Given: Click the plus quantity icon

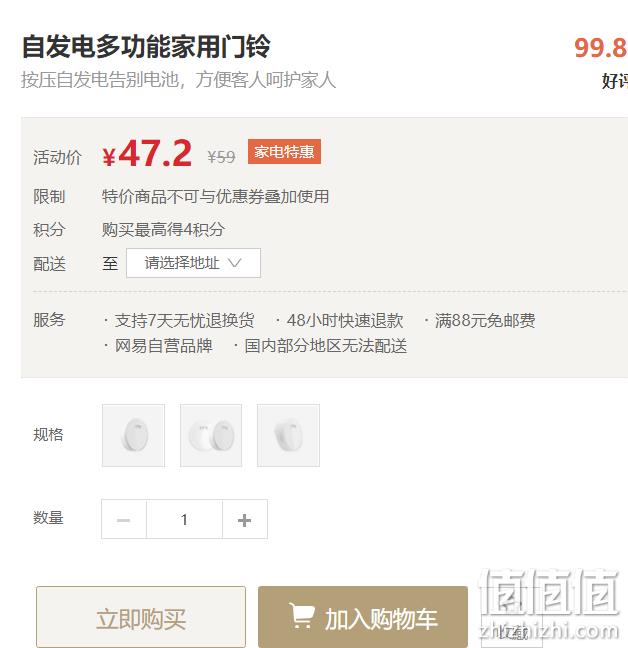Looking at the screenshot, I should 245,520.
